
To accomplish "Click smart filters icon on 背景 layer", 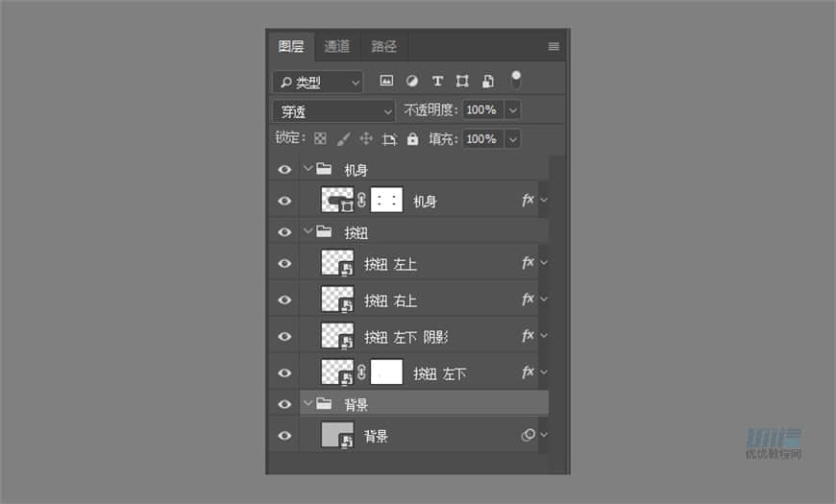I will click(528, 435).
